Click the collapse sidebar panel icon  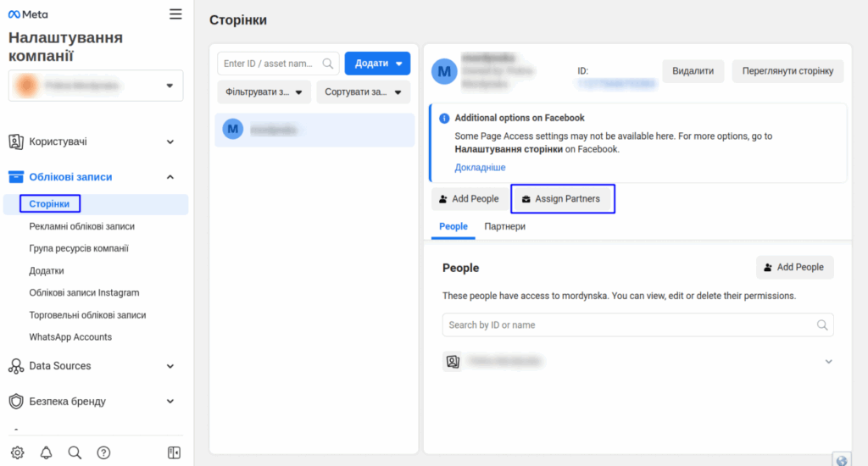point(174,452)
